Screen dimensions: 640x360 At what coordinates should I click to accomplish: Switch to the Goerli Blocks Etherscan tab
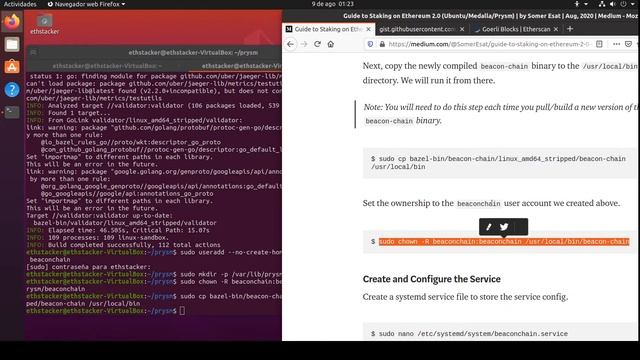(516, 29)
